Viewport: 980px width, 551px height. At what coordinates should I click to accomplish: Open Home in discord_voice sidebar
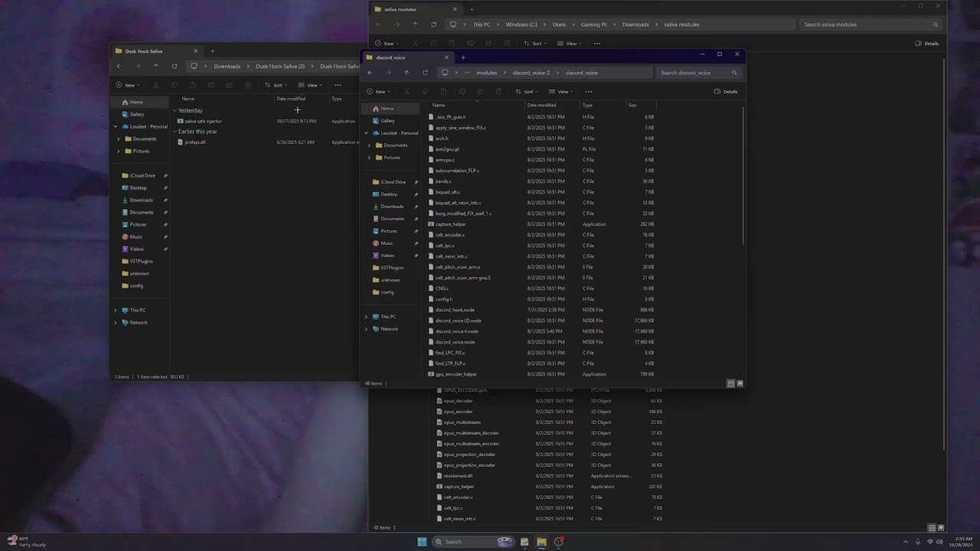pyautogui.click(x=387, y=109)
